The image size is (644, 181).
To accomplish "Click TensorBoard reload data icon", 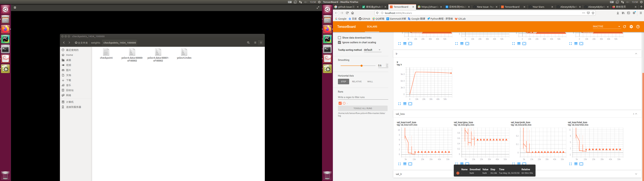I will (625, 27).
